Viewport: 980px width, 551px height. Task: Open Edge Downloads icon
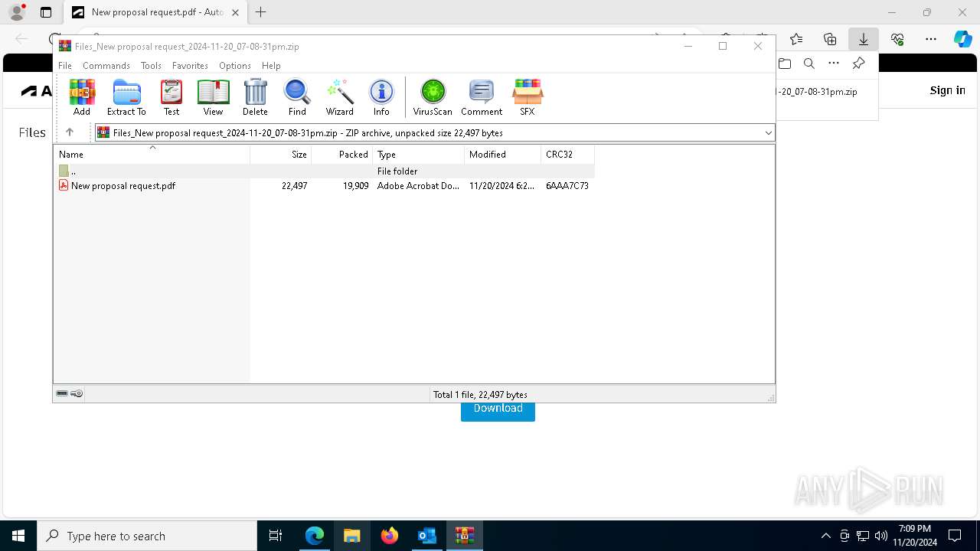pyautogui.click(x=864, y=39)
